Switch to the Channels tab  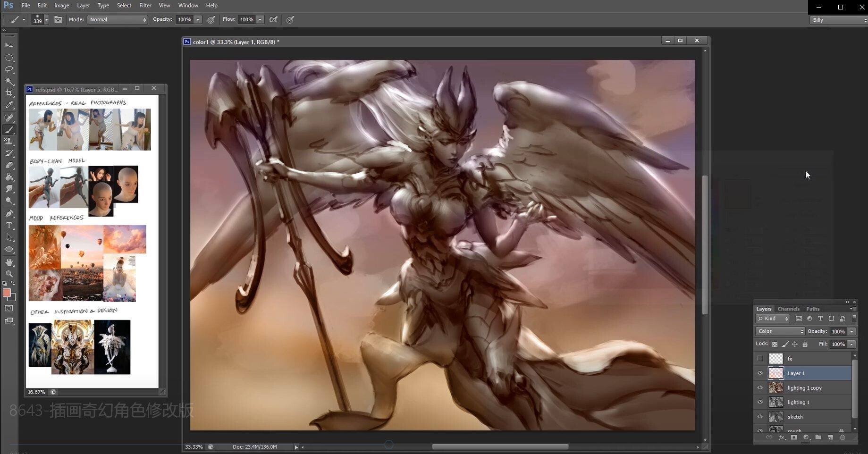[788, 309]
